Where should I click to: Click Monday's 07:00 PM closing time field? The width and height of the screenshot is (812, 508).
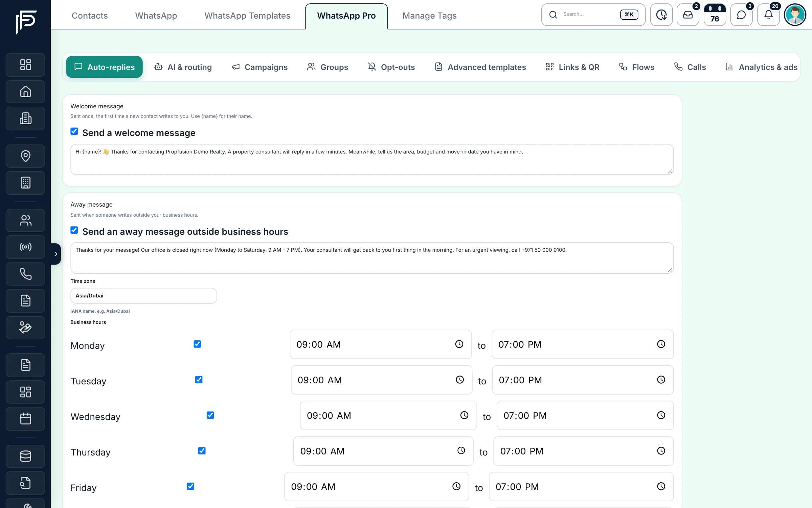(583, 344)
